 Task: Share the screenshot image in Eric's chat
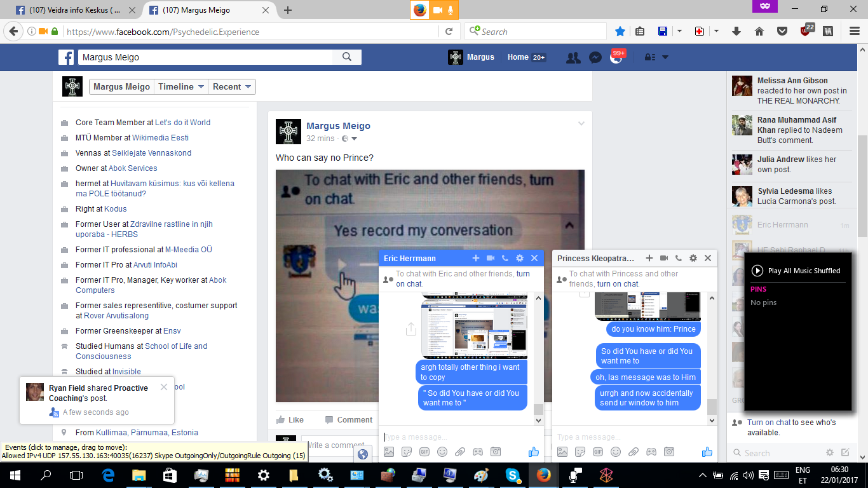pos(410,329)
